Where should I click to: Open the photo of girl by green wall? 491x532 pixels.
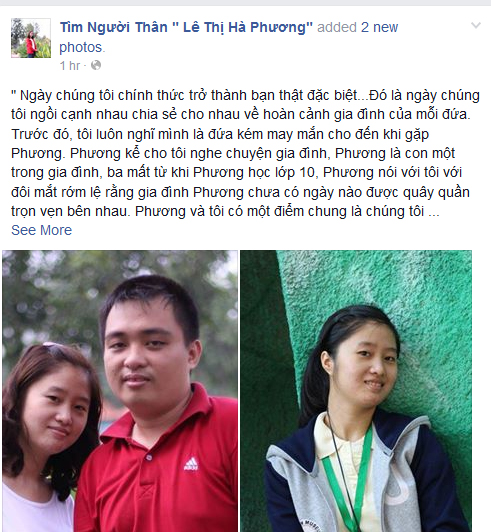[356, 391]
